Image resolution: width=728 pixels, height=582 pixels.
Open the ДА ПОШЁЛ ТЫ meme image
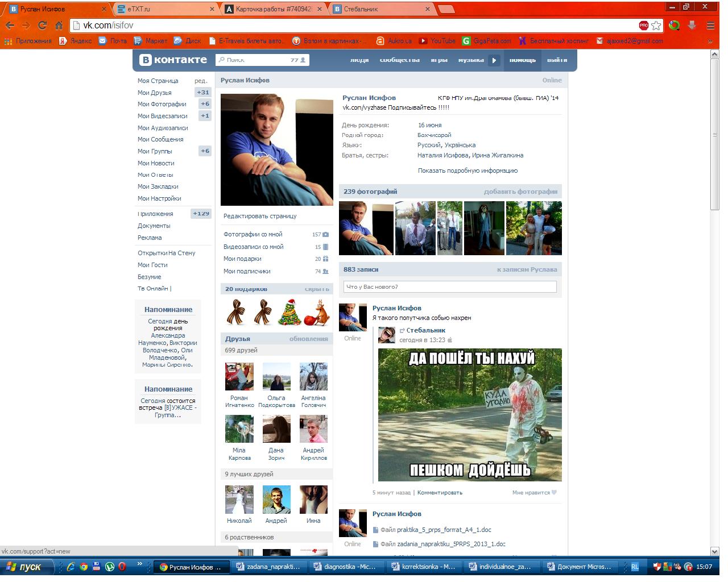[470, 415]
